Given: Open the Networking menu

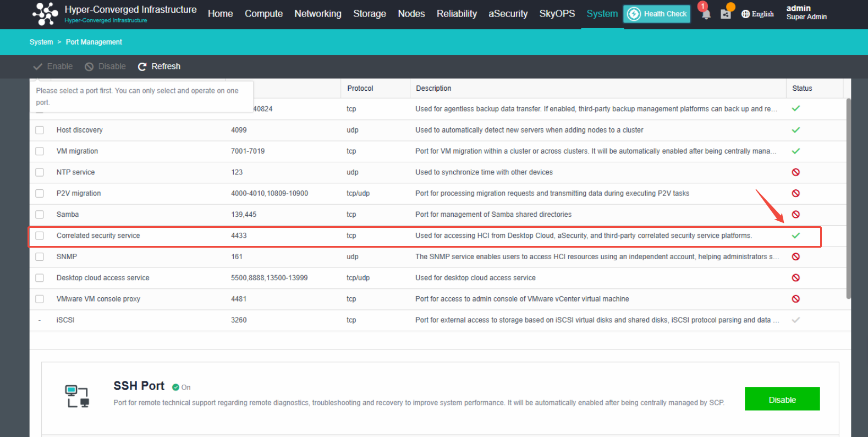Looking at the screenshot, I should (318, 14).
